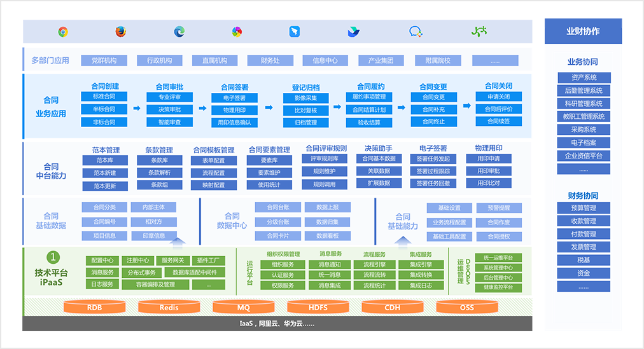This screenshot has height=349, width=644.
Task: Select the Microsoft Edge icon
Action: click(179, 32)
